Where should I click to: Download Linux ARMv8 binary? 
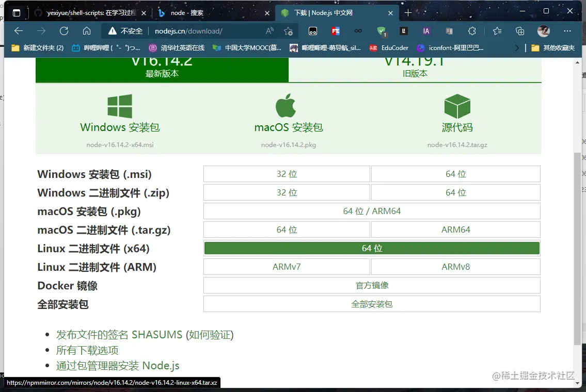(x=455, y=267)
